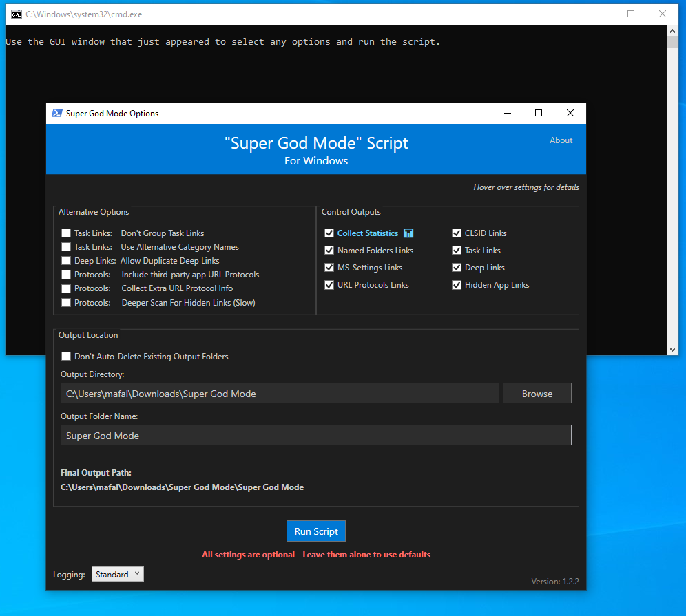The image size is (686, 616).
Task: Enable Don't Group Task Links checkbox
Action: pos(66,233)
